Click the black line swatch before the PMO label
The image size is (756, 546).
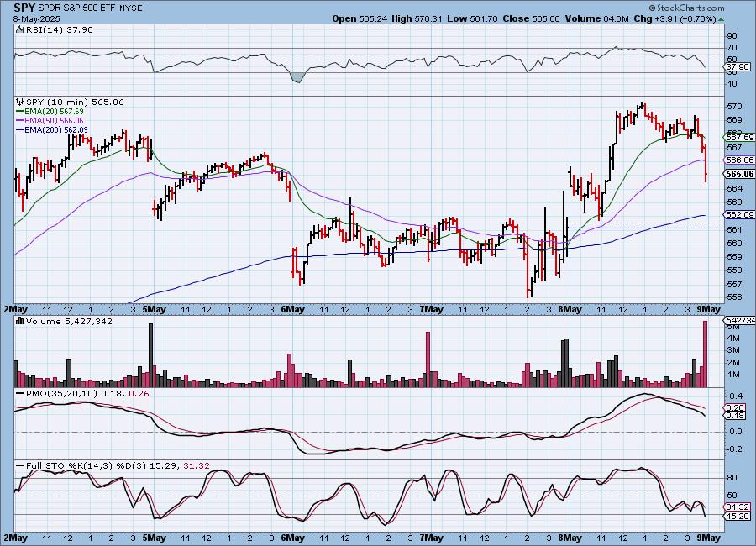point(20,394)
